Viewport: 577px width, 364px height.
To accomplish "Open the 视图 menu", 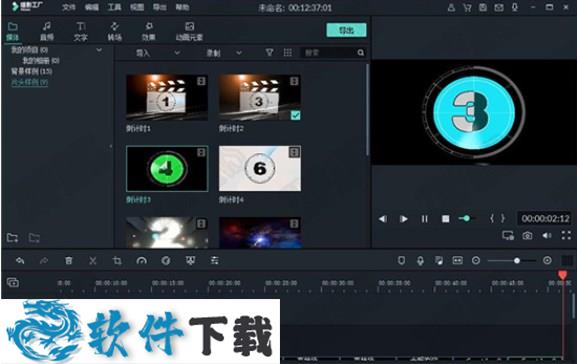I will tap(137, 7).
